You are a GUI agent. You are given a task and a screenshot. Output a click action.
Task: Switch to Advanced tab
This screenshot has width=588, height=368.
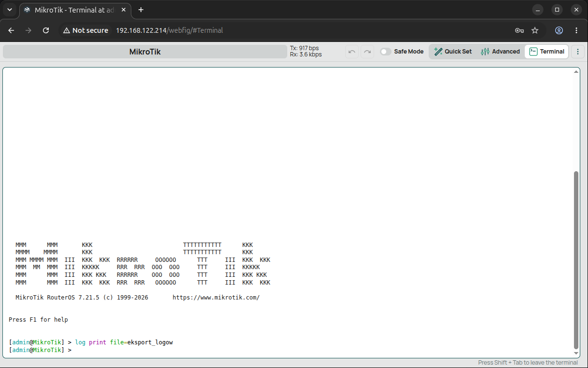[x=500, y=52]
